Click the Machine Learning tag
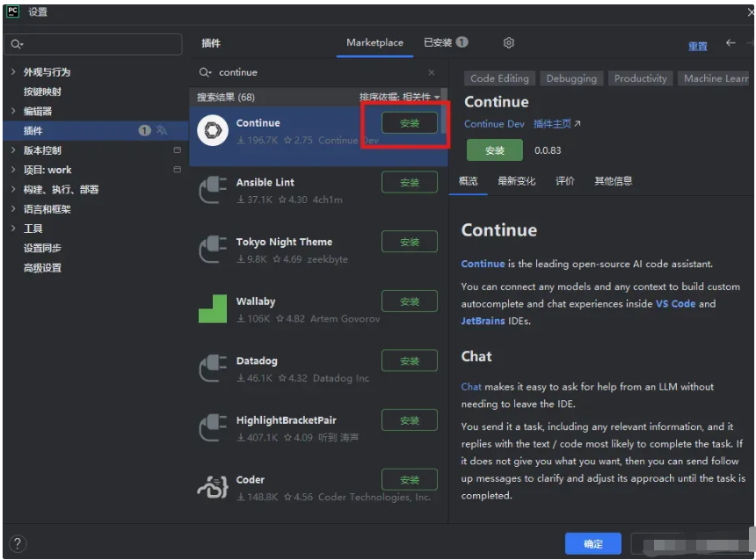The height and width of the screenshot is (560, 756). [716, 78]
